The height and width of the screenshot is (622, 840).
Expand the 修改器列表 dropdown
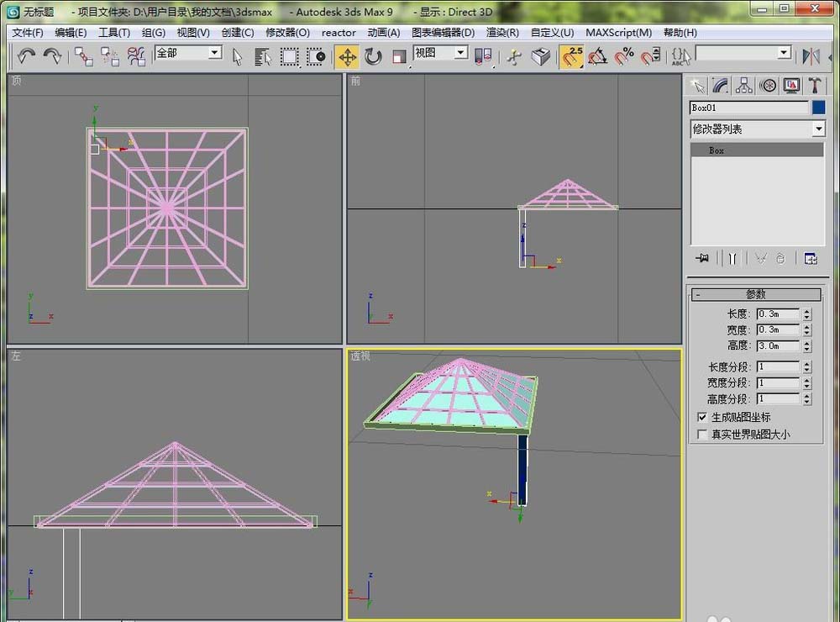[818, 129]
